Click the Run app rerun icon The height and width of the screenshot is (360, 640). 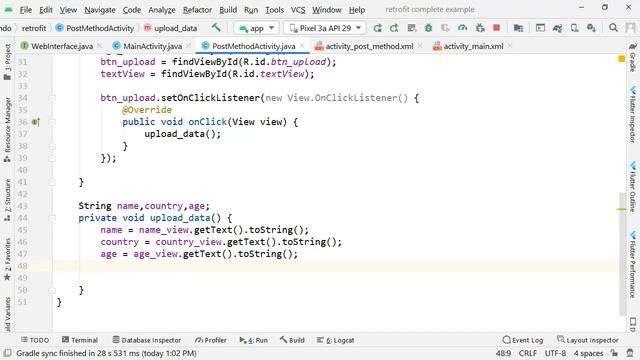point(378,28)
